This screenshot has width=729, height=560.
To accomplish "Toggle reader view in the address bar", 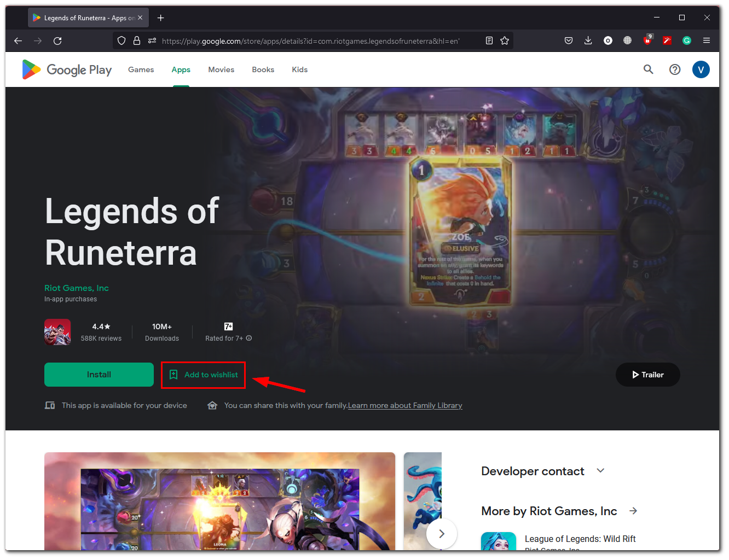I will click(489, 40).
